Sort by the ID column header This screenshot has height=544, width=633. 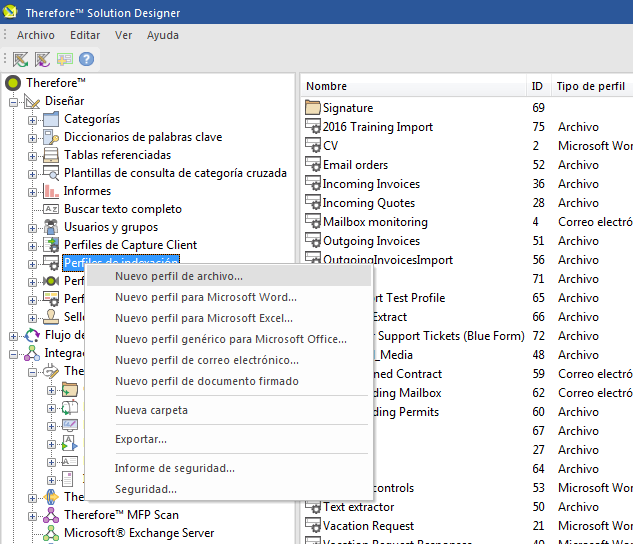tap(539, 86)
